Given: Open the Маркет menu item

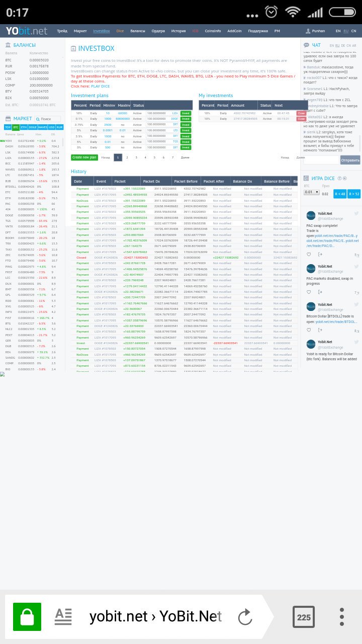Looking at the screenshot, I should pyautogui.click(x=80, y=31).
